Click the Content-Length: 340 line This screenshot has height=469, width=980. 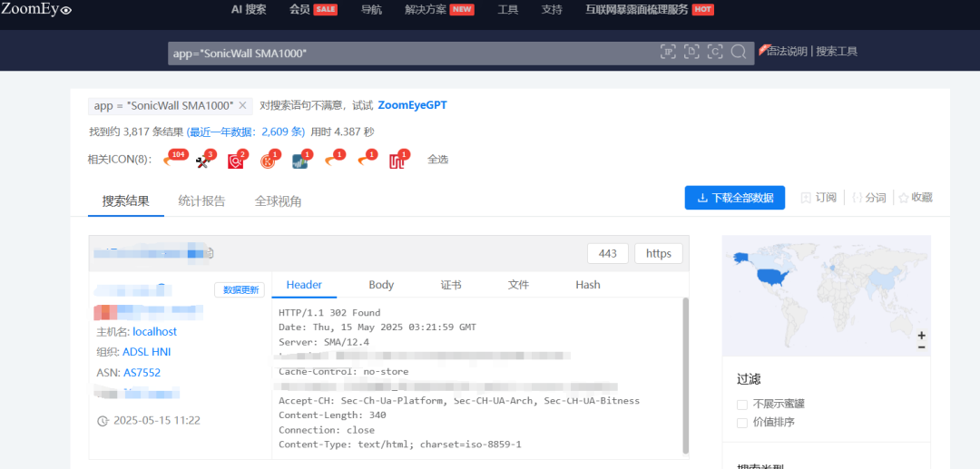click(332, 415)
